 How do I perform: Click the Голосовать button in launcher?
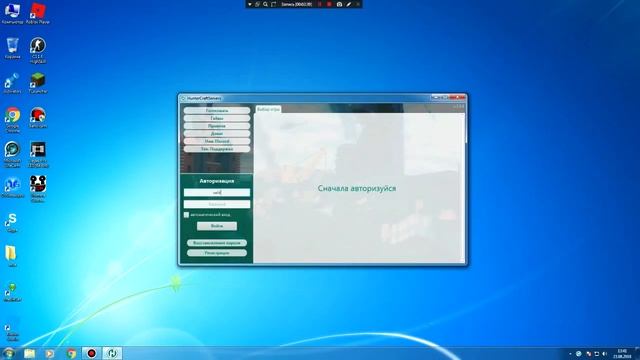point(217,111)
